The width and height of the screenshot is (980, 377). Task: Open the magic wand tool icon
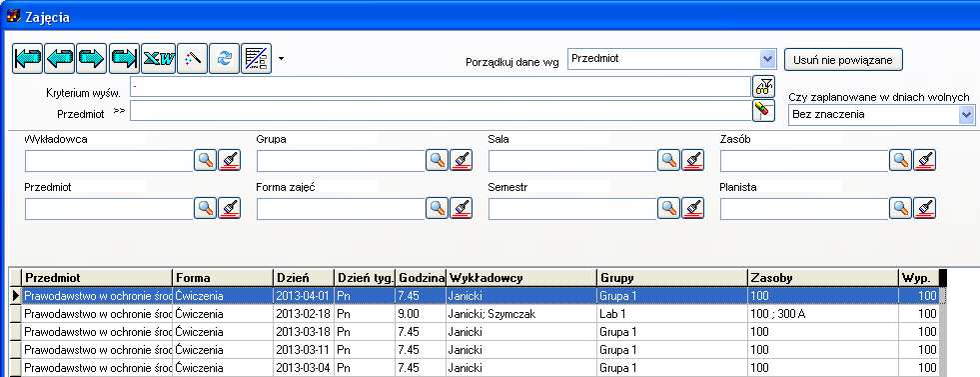click(193, 59)
